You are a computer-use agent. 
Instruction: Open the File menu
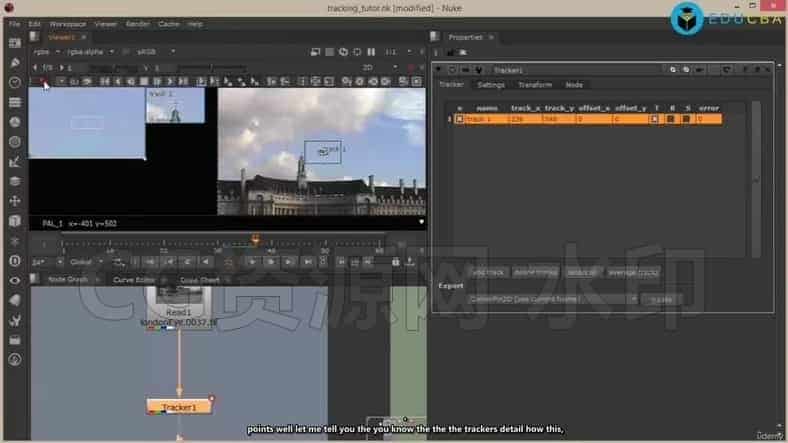pos(15,24)
